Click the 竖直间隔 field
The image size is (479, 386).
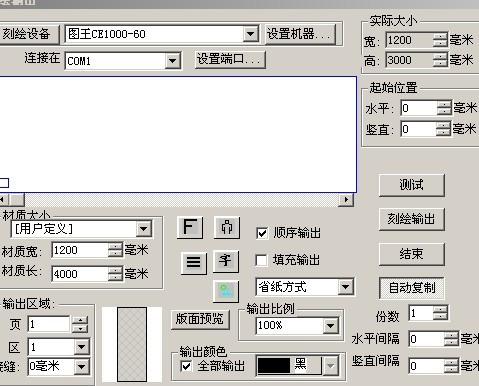(x=427, y=366)
